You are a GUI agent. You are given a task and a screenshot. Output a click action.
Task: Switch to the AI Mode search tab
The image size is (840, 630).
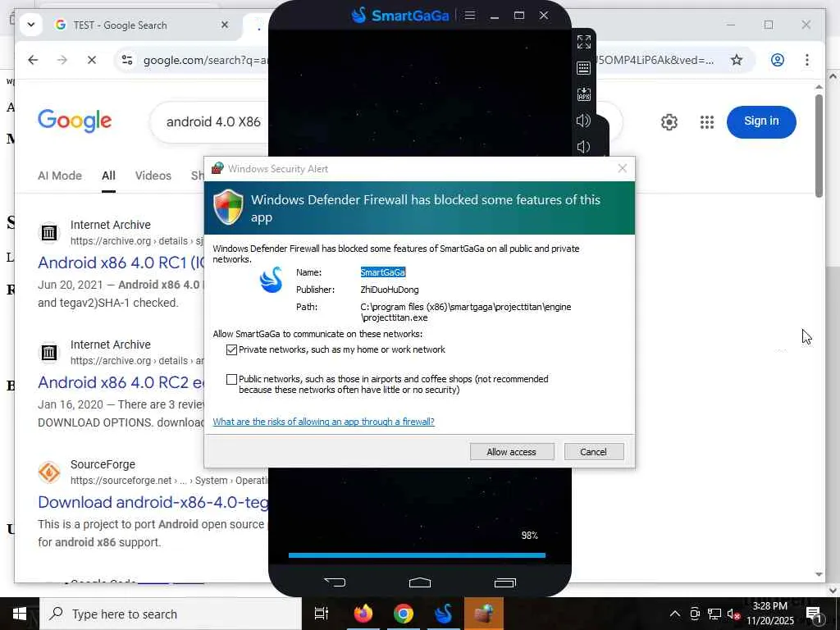(60, 176)
